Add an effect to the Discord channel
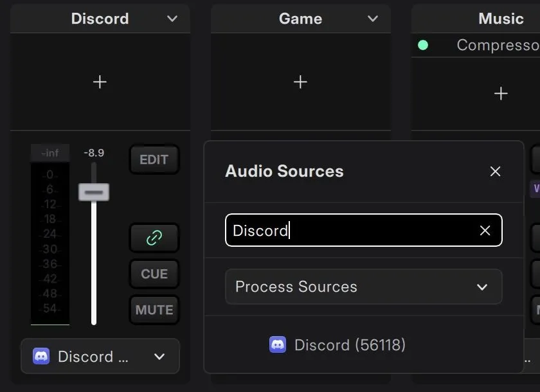Viewport: 540px width, 392px height. point(100,82)
